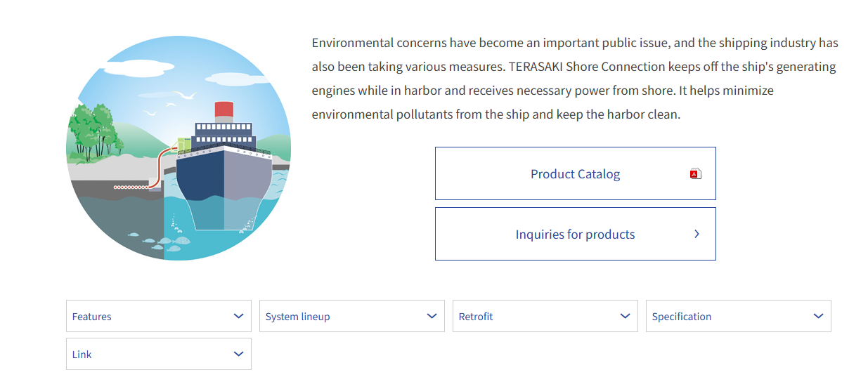Screen dimensions: 868x389
Task: Expand the Features dropdown chevron
Action: 238,316
